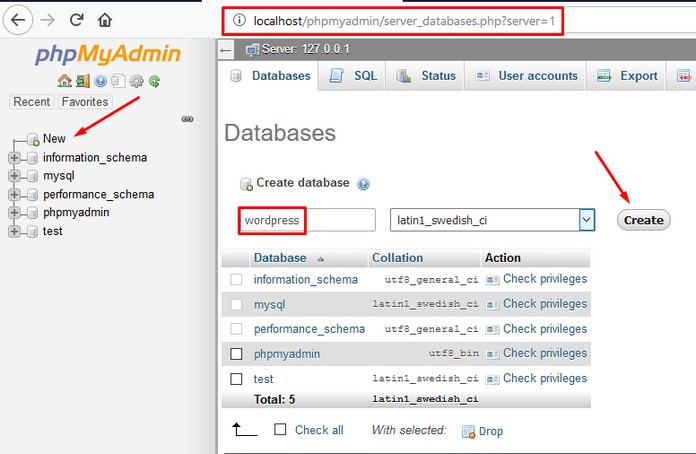
Task: Sort by the Collation column header
Action: tap(397, 258)
